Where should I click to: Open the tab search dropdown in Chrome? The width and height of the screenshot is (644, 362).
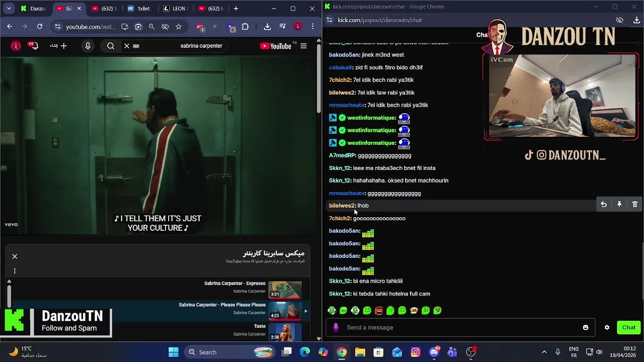pos(9,9)
